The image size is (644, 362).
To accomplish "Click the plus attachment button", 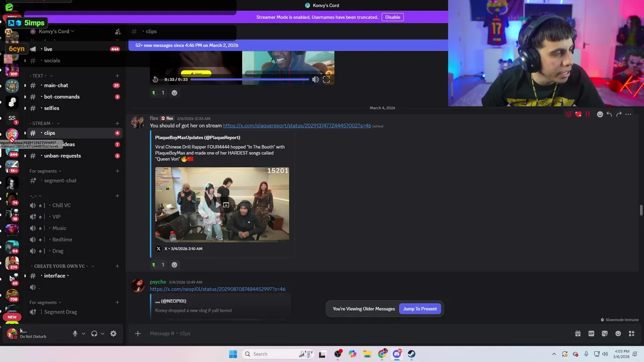I will click(137, 333).
